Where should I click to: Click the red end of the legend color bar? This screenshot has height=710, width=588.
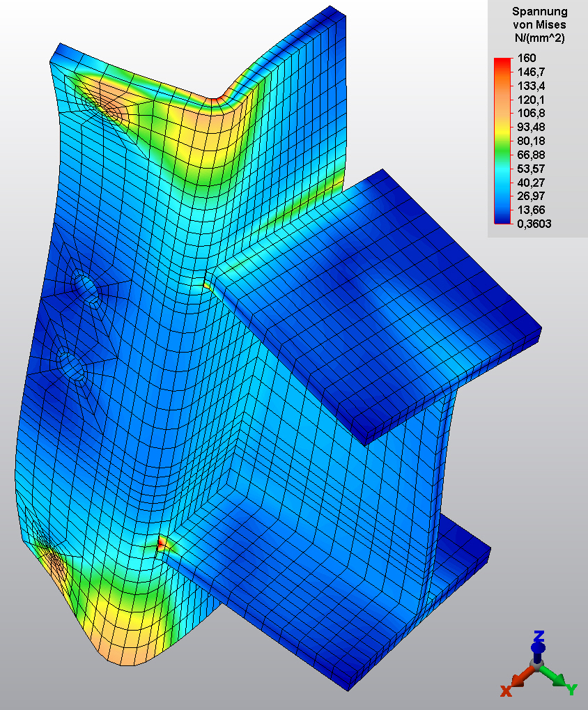pos(501,63)
